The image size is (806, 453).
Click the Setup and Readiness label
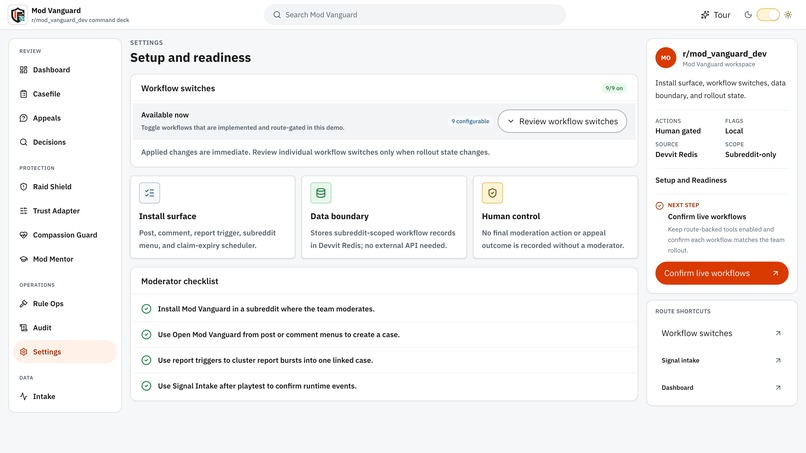coord(691,180)
